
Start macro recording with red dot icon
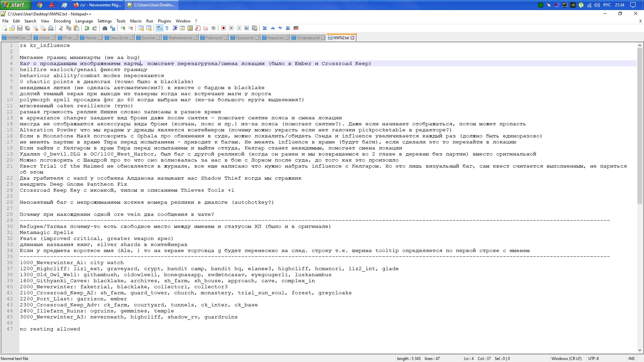[x=223, y=28]
